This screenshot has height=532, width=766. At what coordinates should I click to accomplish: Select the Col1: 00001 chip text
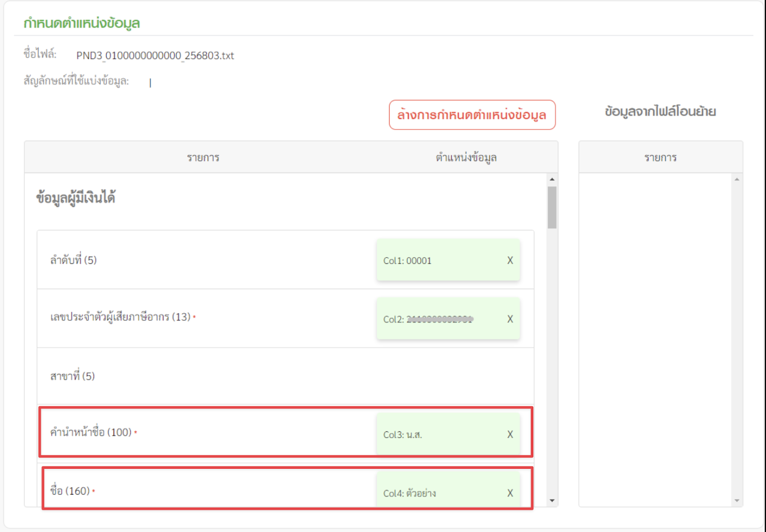(407, 261)
